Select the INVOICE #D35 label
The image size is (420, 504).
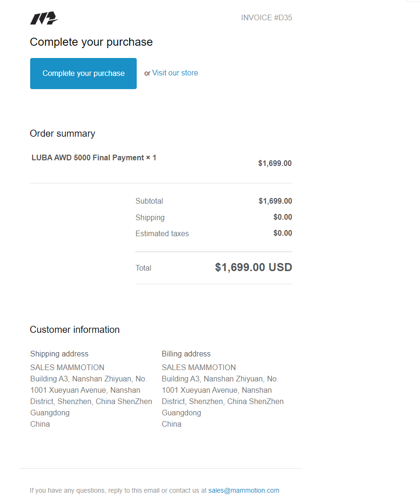click(x=266, y=17)
